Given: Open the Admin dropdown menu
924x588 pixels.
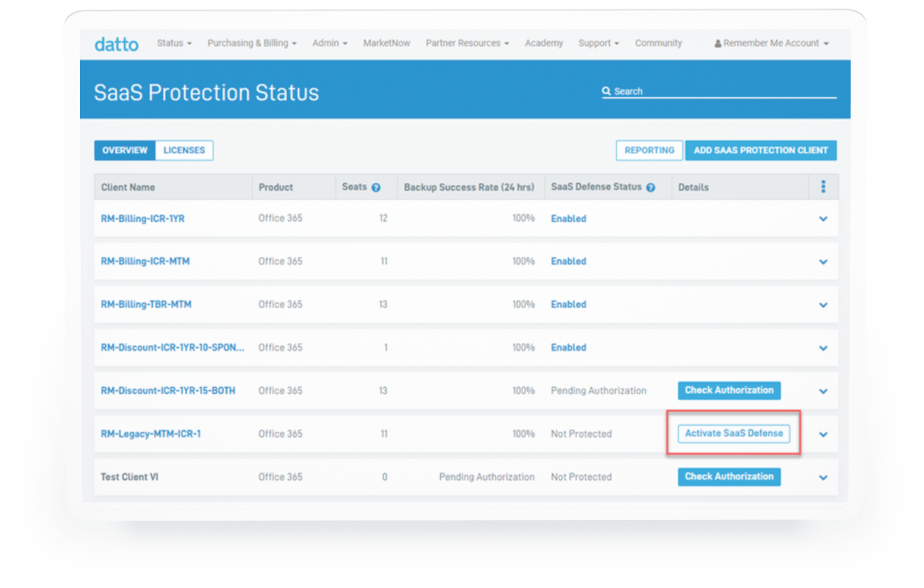Looking at the screenshot, I should 330,43.
